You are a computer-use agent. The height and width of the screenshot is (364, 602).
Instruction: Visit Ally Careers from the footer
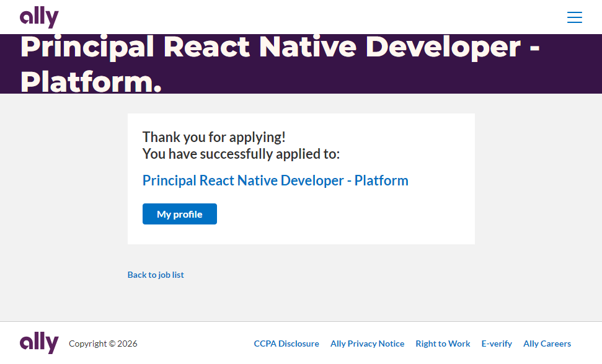pos(547,344)
